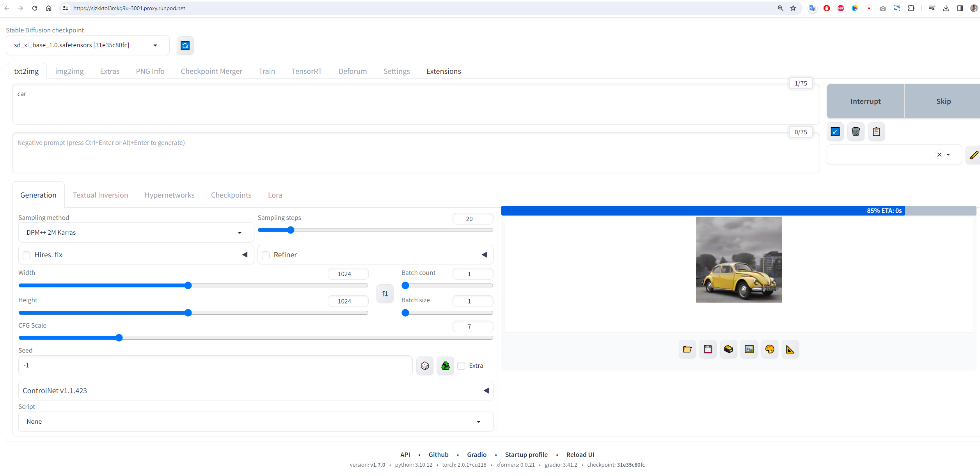Enable the Hires. fix checkbox
Screen dimensions: 980x476
(27, 255)
